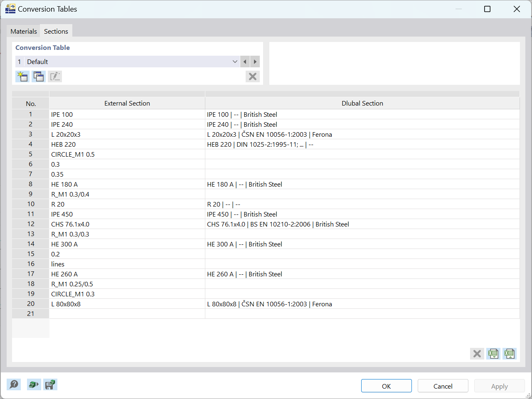Switch to the Materials tab
The width and height of the screenshot is (532, 399).
[23, 31]
